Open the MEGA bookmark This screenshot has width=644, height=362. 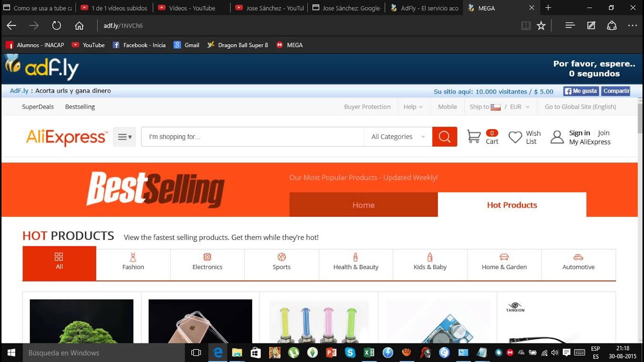coord(289,45)
